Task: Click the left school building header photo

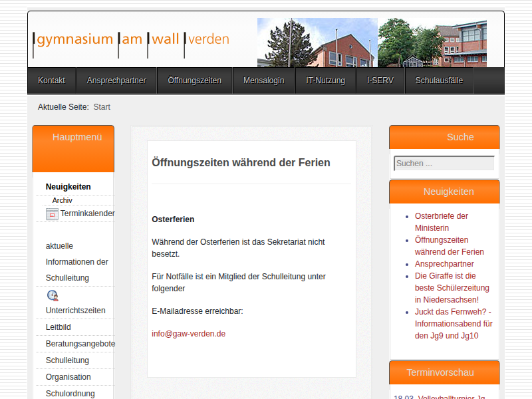Action: pyautogui.click(x=317, y=43)
